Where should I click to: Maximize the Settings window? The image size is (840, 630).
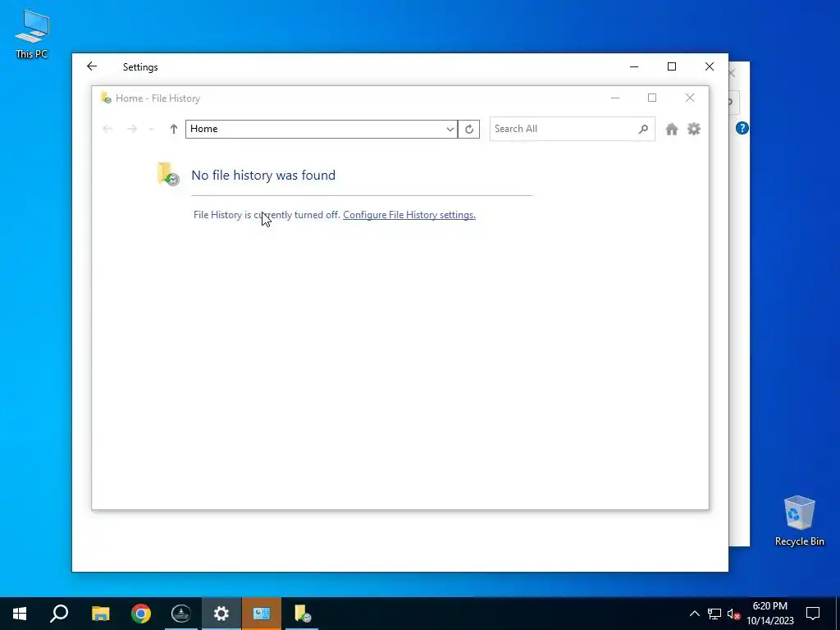pos(672,67)
